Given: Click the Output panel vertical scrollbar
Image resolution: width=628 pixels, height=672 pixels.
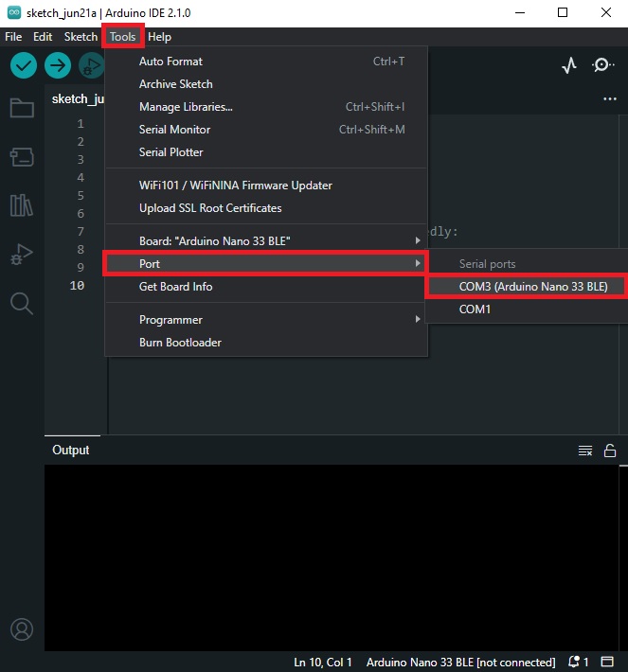Looking at the screenshot, I should point(623,557).
